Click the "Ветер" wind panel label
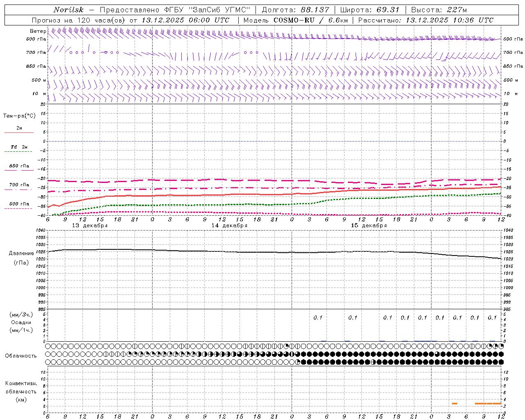The width and height of the screenshot is (525, 420). pyautogui.click(x=38, y=31)
